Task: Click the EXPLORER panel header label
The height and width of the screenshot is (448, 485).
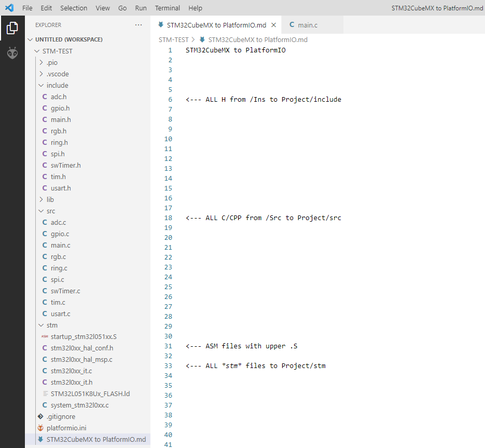Action: (x=48, y=25)
